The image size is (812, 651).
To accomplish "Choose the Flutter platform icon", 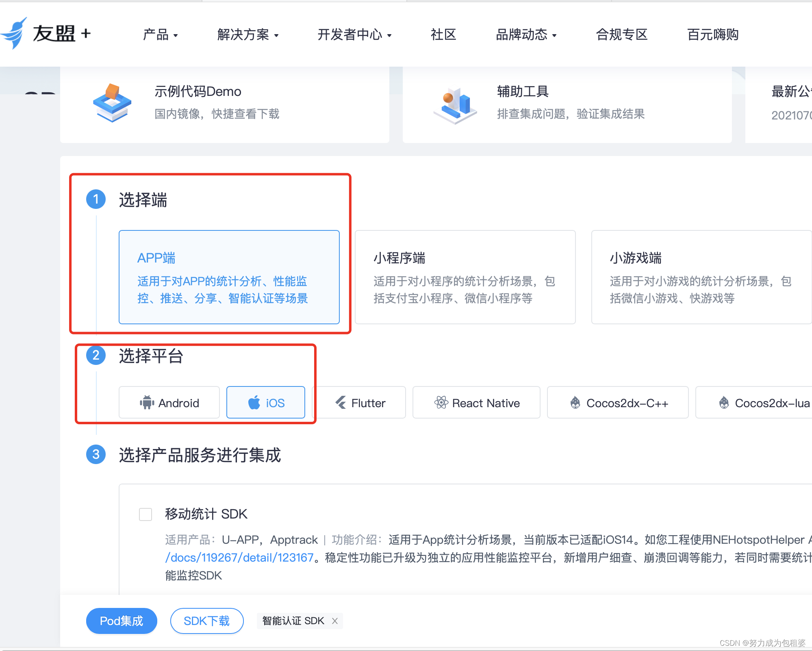I will point(341,403).
